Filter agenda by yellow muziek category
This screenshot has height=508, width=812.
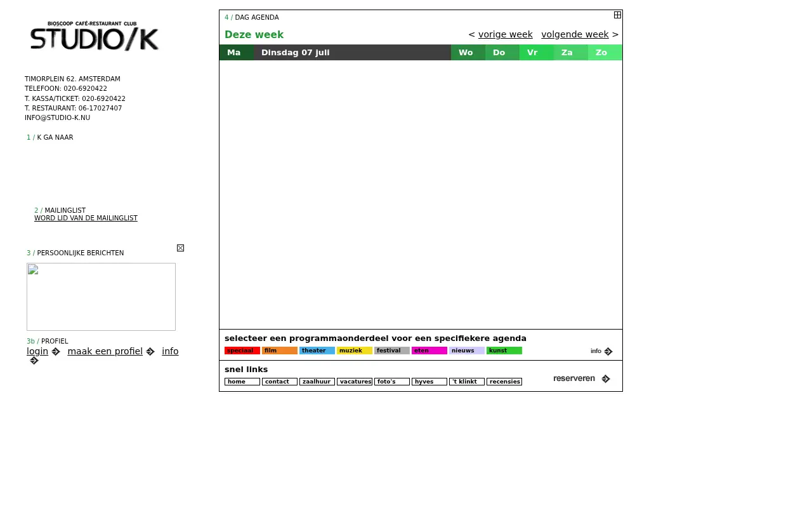point(355,351)
